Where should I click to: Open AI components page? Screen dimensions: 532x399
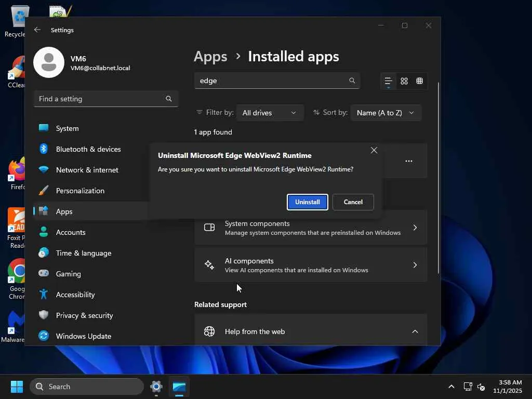pyautogui.click(x=311, y=265)
